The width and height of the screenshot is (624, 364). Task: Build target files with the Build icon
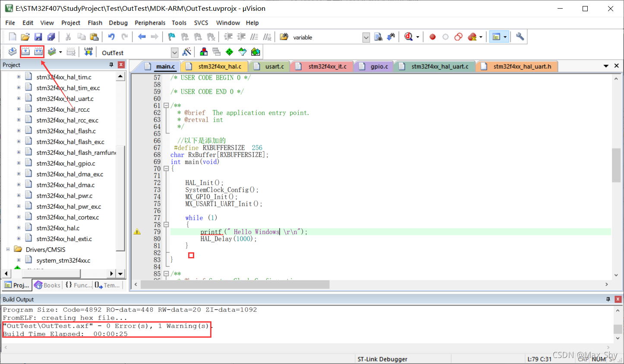tap(25, 52)
